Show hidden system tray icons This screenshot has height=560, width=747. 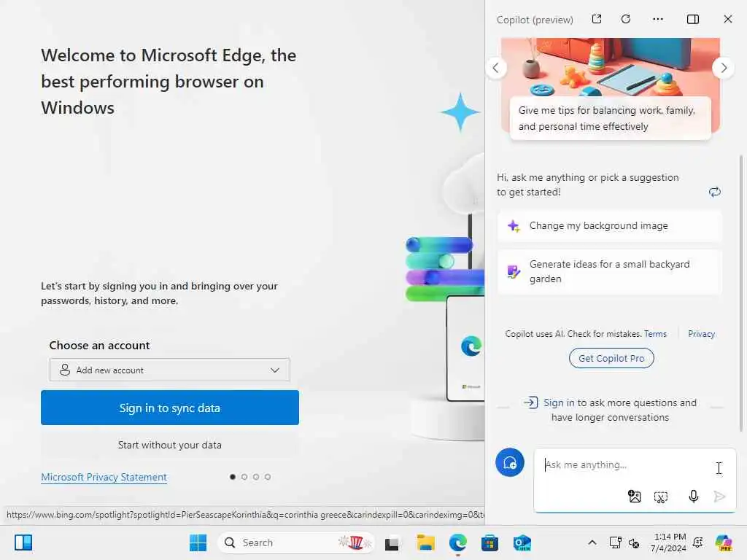coord(592,542)
